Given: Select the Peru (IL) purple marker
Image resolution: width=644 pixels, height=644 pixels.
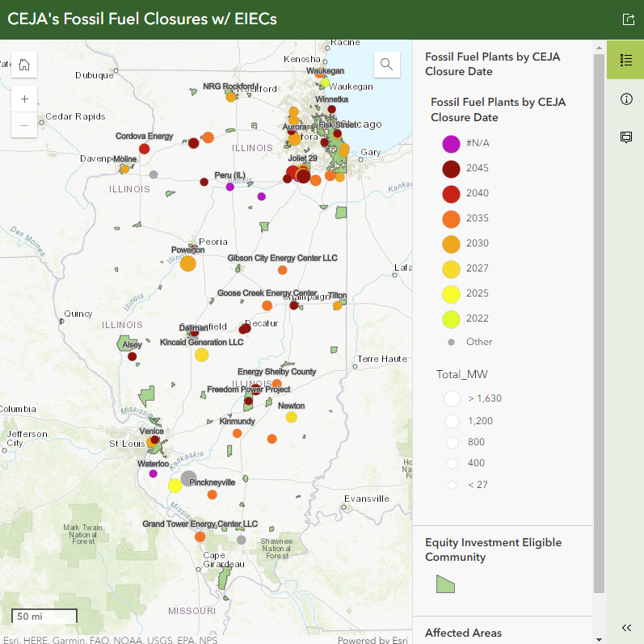Looking at the screenshot, I should [230, 187].
